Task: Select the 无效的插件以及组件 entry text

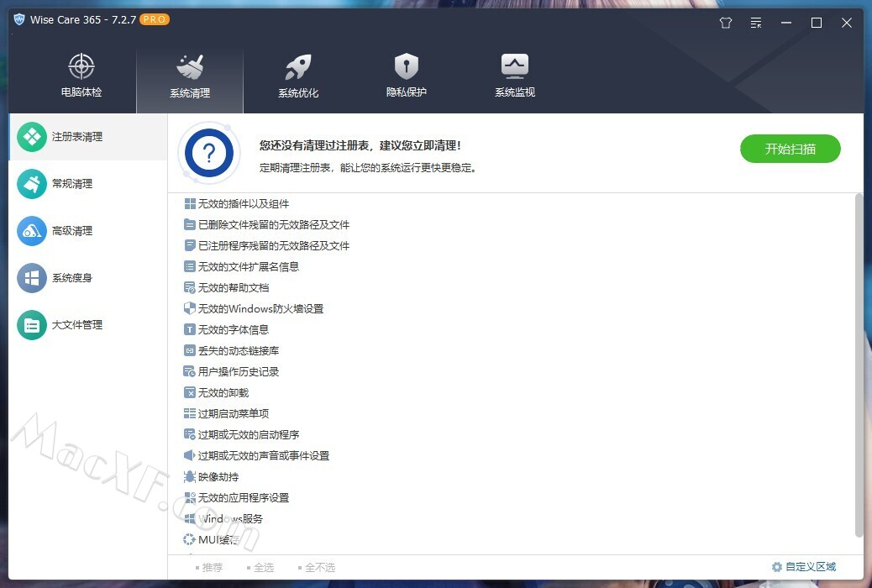Action: tap(244, 203)
